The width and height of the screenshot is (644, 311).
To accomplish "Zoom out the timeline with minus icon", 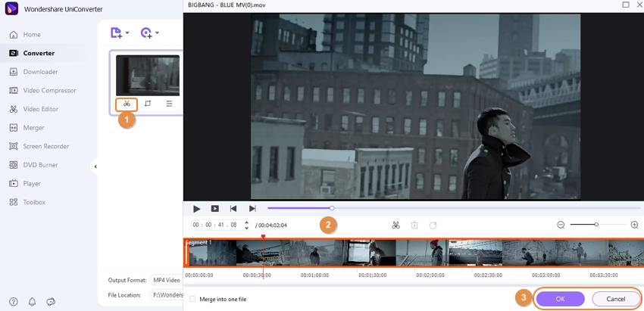I will [x=561, y=225].
